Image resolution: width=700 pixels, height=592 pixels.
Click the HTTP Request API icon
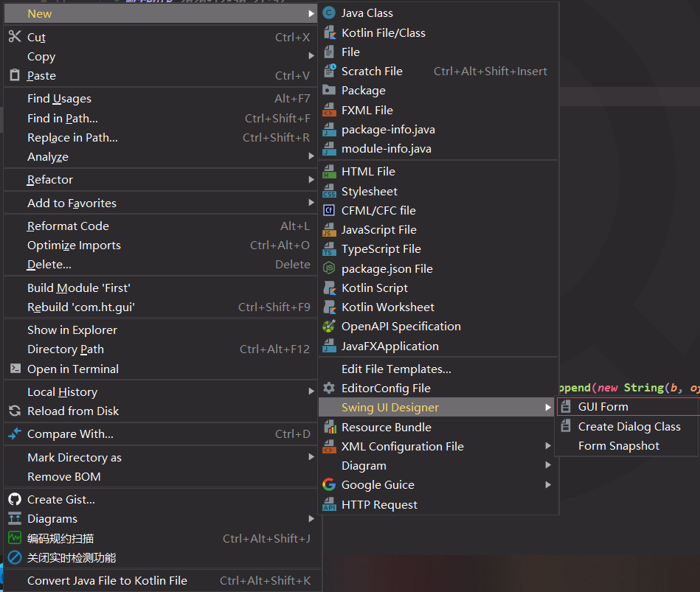click(329, 504)
